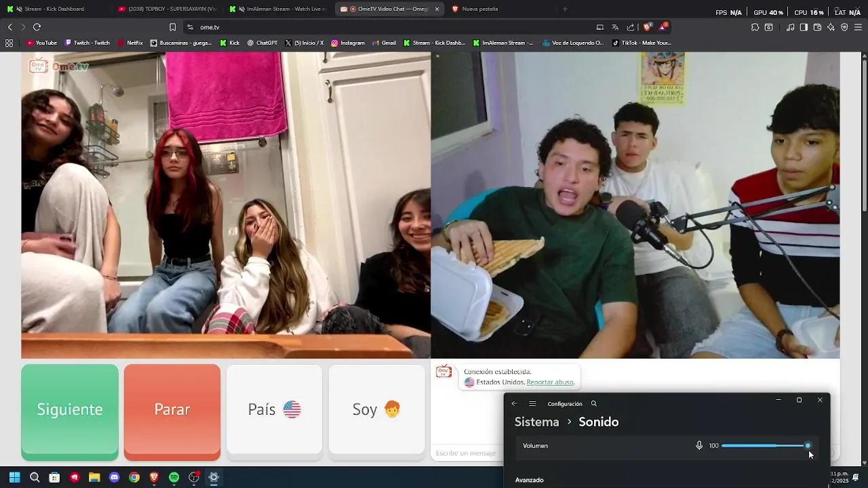Bookmark this page icon

coord(172,27)
